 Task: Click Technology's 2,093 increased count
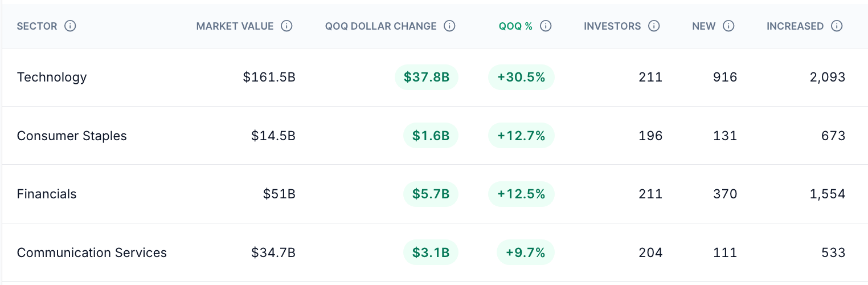coord(828,78)
